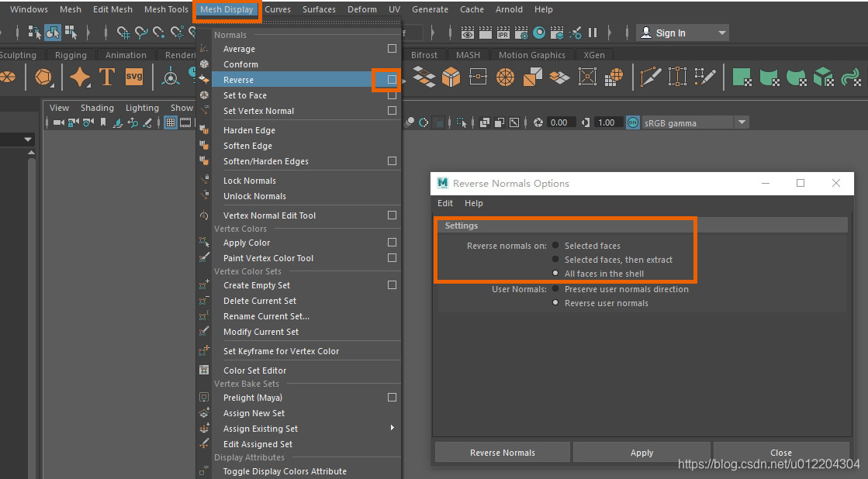Image resolution: width=868 pixels, height=479 pixels.
Task: Enable snap to points magnet icon
Action: pos(159,33)
